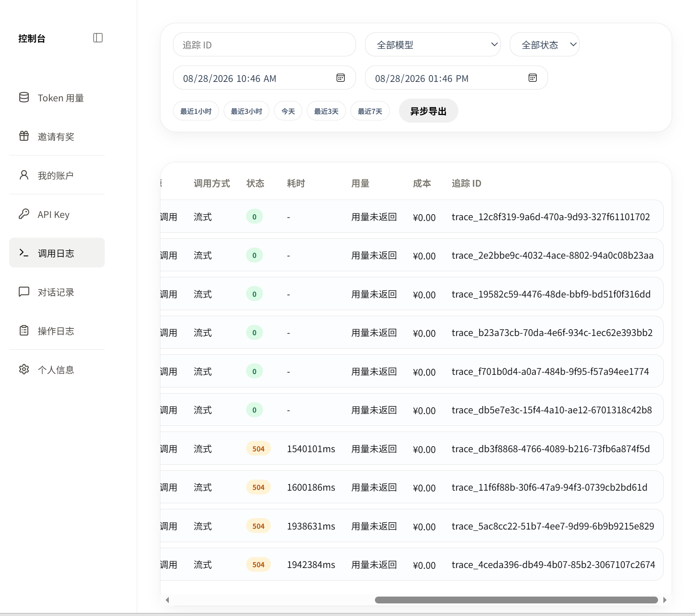
Task: Click the 追踪 ID column header
Action: tap(466, 183)
